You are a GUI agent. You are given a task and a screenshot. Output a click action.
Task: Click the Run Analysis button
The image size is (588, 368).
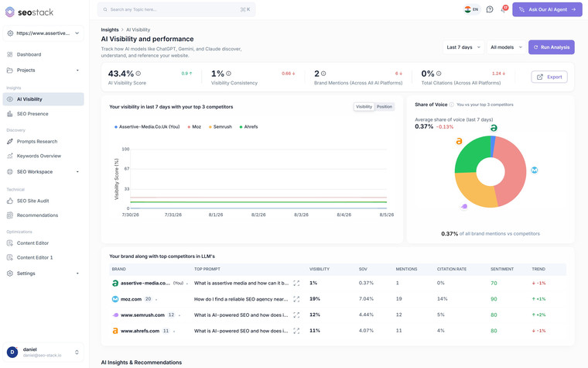pos(551,47)
